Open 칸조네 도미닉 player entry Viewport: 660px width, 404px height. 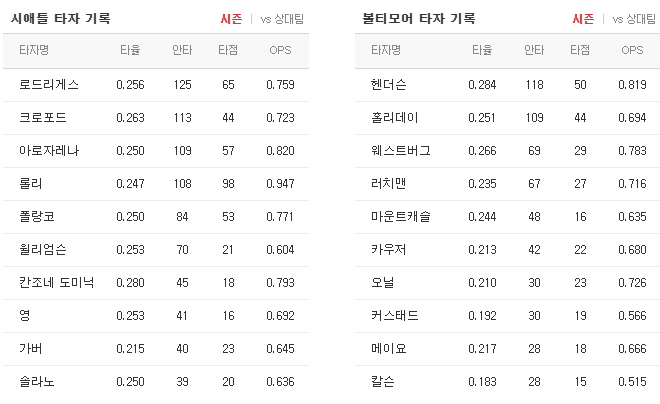tap(56, 282)
